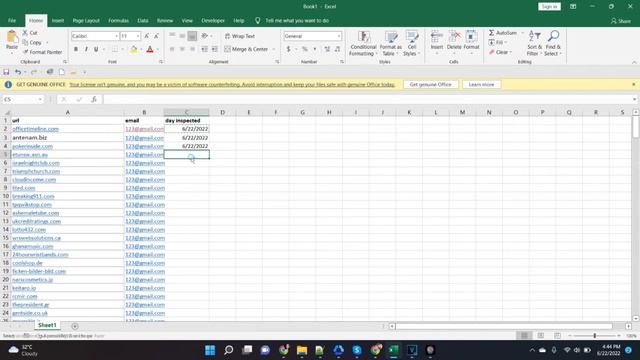Viewport: 640px width, 360px height.
Task: Click the Insert cells icon
Action: [x=436, y=37]
